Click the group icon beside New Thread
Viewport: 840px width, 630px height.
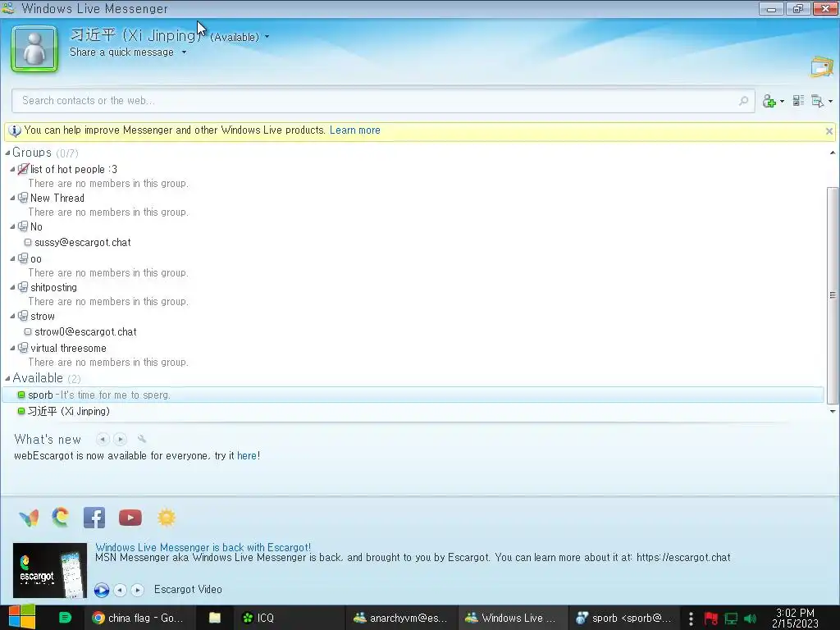[x=23, y=198]
